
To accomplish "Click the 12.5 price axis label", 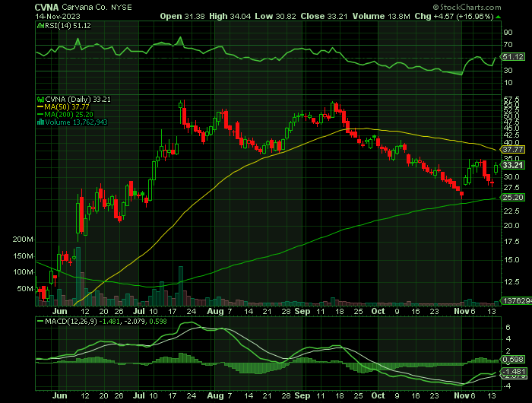I will point(511,282).
